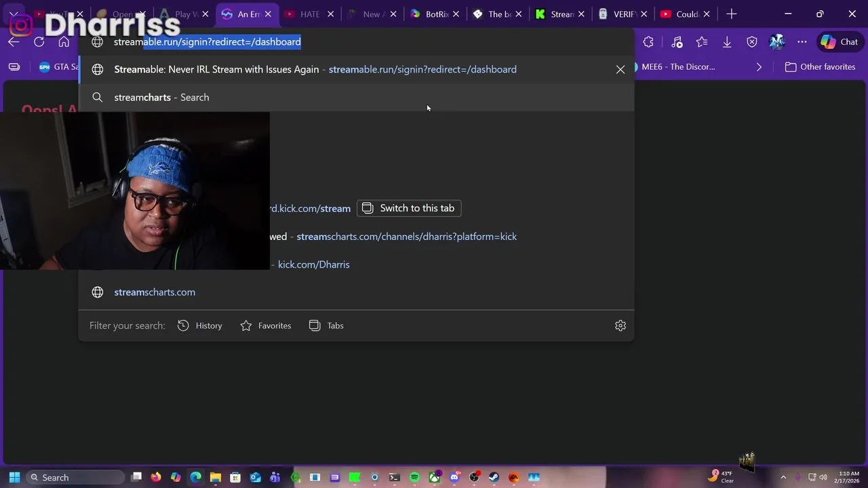The image size is (868, 488).
Task: Open Copilot Chat button
Action: coord(839,42)
